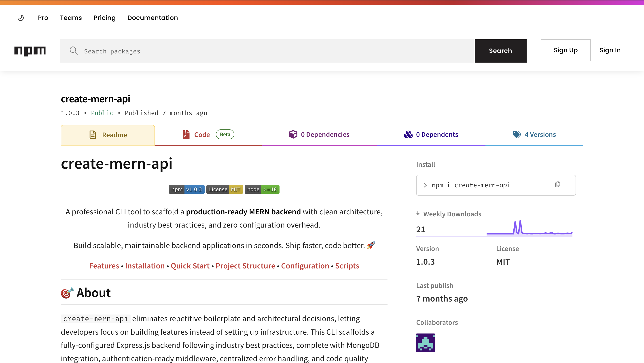Copy the npm install command
Image resolution: width=644 pixels, height=363 pixels.
(557, 185)
